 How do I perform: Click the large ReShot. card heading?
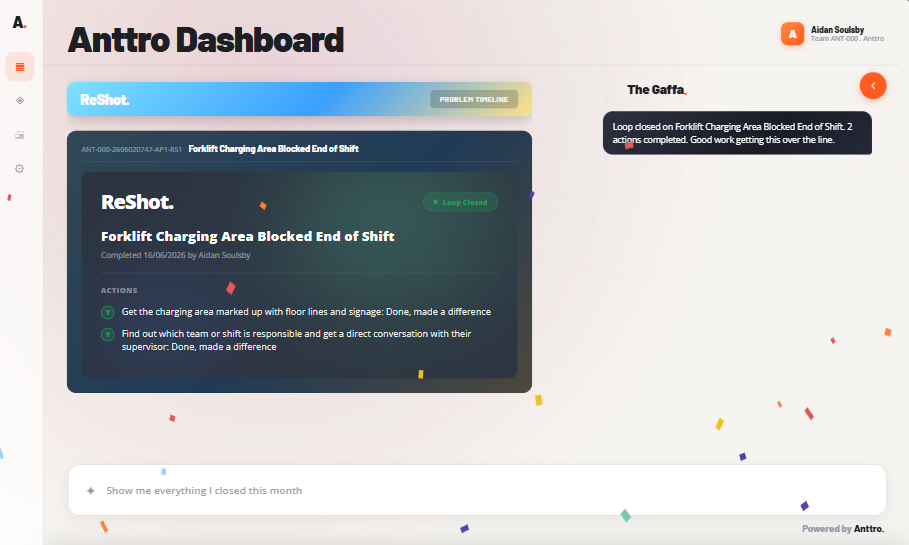137,202
